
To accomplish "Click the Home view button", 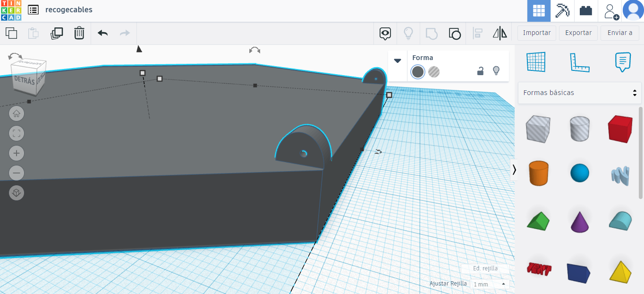I will click(x=17, y=113).
